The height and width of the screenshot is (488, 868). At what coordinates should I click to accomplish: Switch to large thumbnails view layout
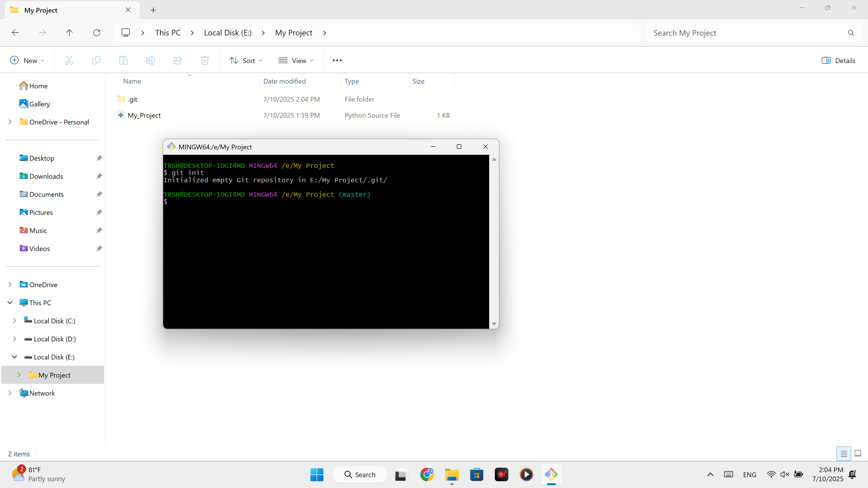point(858,454)
